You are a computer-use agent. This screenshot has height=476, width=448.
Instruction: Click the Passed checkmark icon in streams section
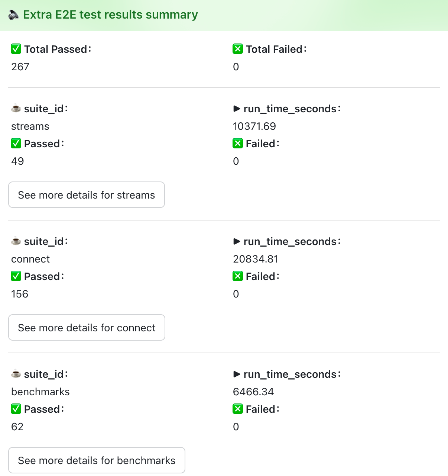(16, 144)
